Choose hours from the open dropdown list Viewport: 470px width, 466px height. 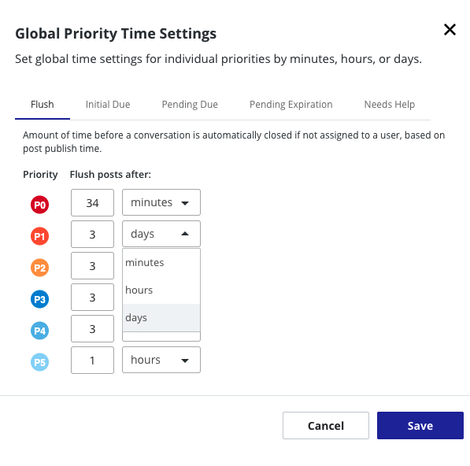pos(161,290)
